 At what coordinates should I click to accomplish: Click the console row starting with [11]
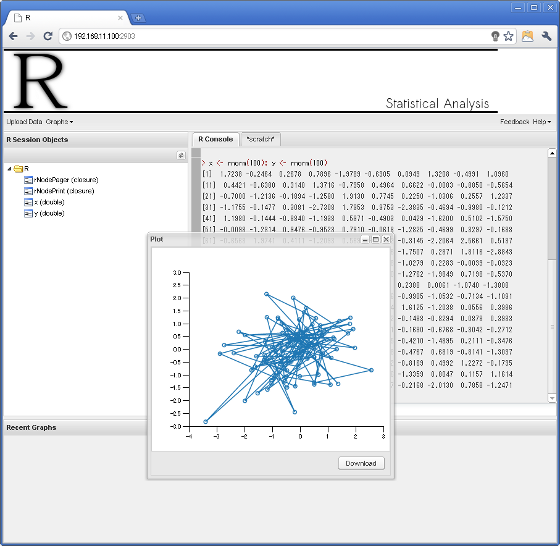click(x=358, y=185)
